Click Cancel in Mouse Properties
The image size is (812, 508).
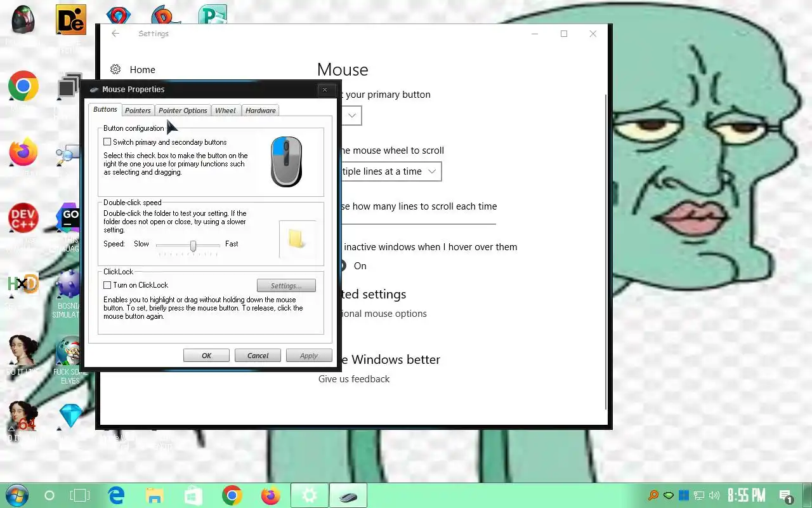[x=258, y=356]
